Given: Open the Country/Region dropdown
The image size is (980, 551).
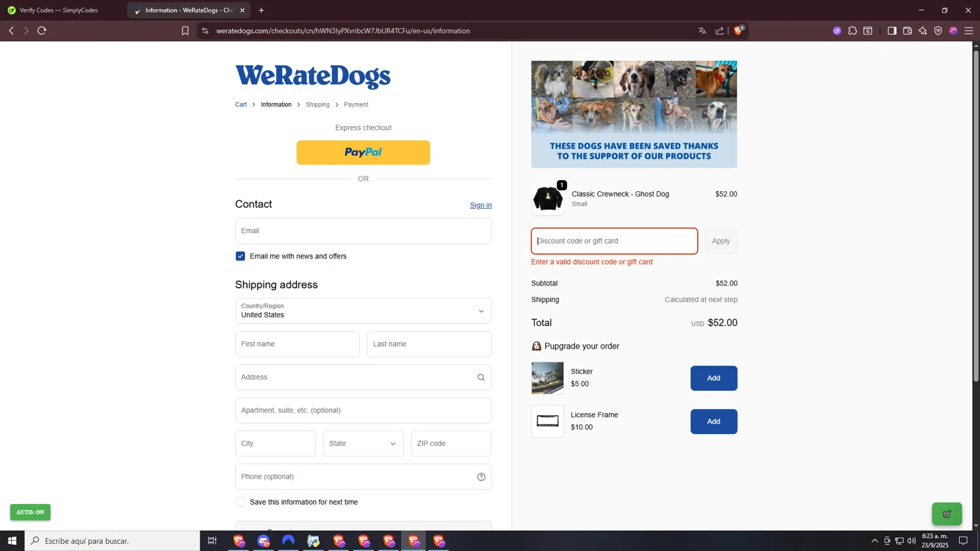Looking at the screenshot, I should 363,311.
